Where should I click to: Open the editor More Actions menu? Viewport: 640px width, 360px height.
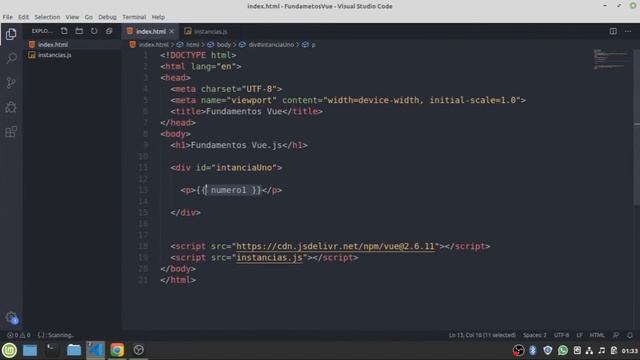628,31
